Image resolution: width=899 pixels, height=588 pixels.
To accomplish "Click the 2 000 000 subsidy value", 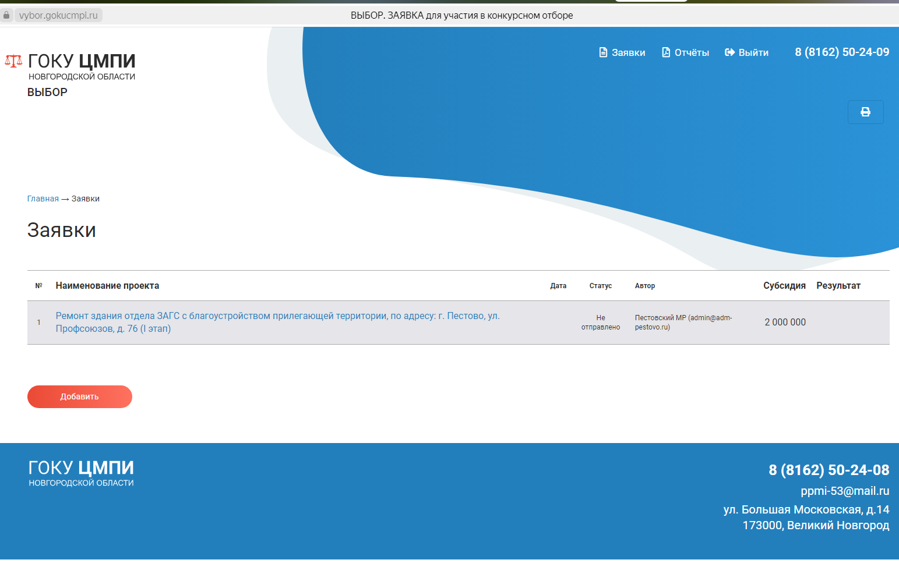I will (x=785, y=322).
